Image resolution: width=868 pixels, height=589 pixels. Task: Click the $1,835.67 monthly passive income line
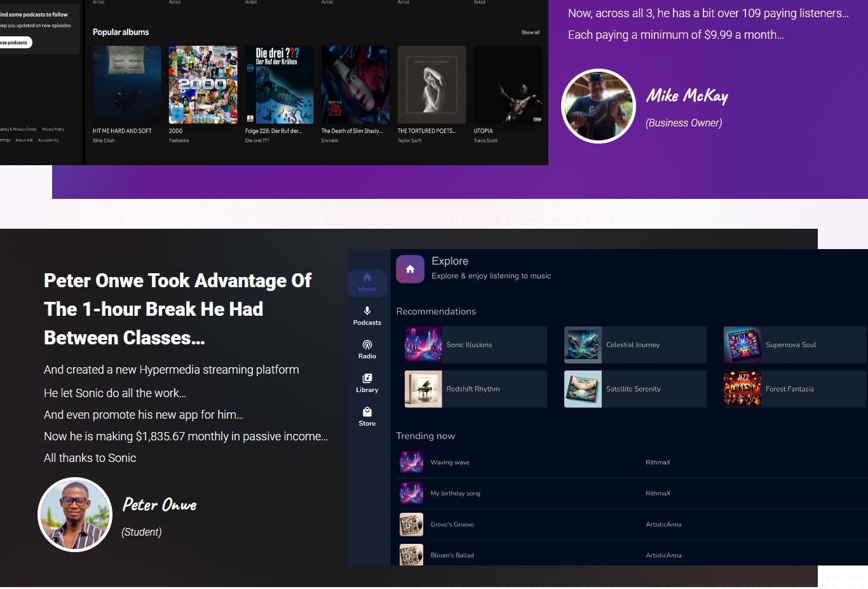click(x=186, y=437)
